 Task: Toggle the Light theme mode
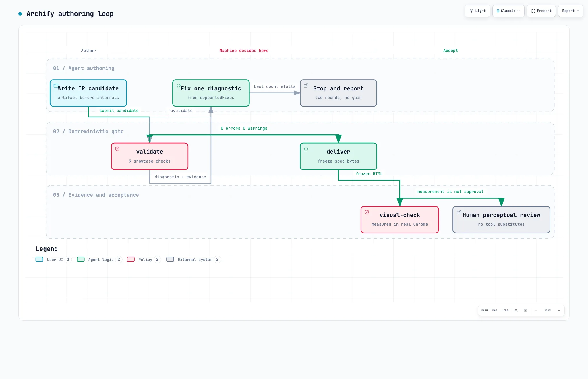pos(477,11)
